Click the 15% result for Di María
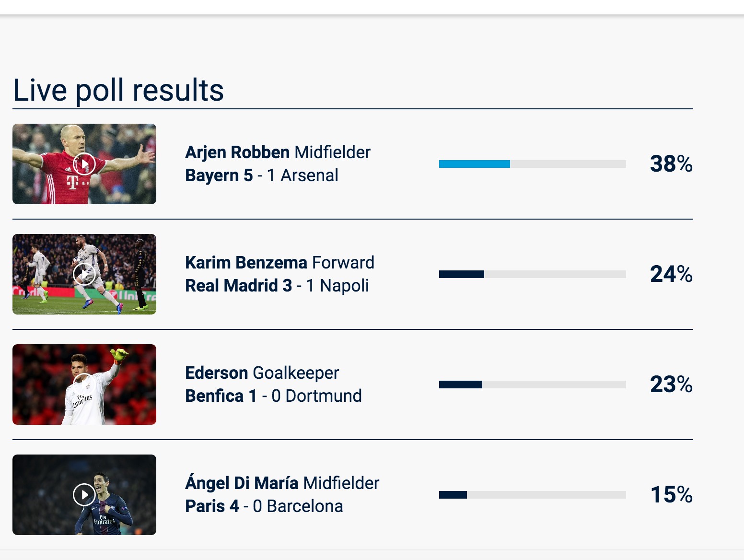The height and width of the screenshot is (560, 744). tap(671, 495)
